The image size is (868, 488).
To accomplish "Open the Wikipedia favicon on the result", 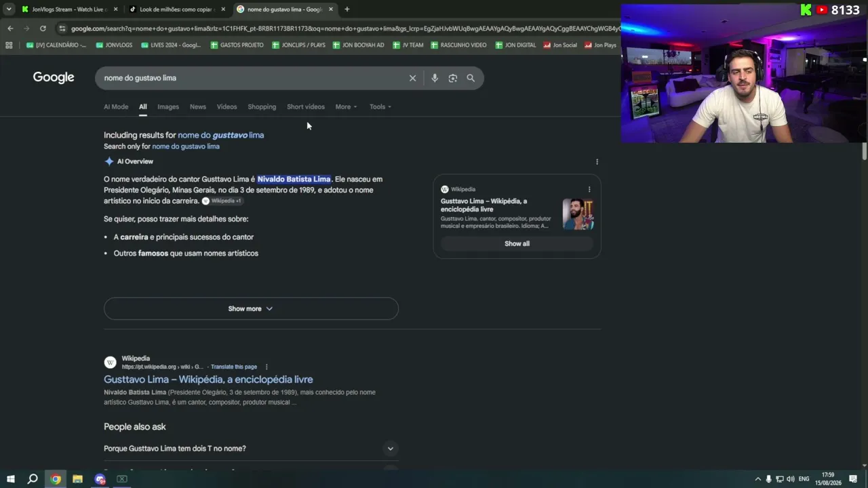I will [110, 363].
